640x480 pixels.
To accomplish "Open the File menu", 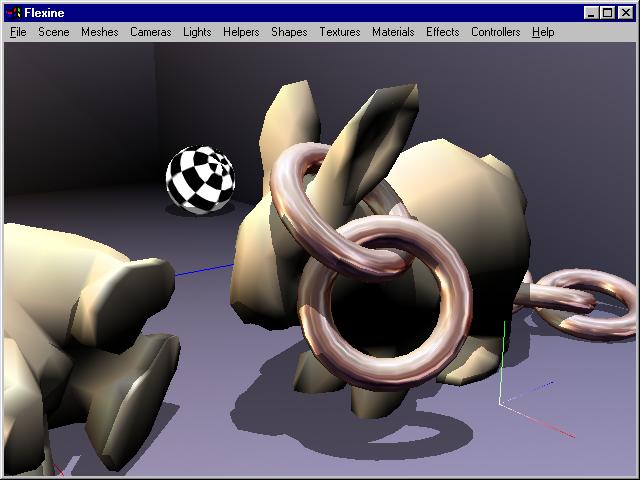I will click(x=18, y=32).
